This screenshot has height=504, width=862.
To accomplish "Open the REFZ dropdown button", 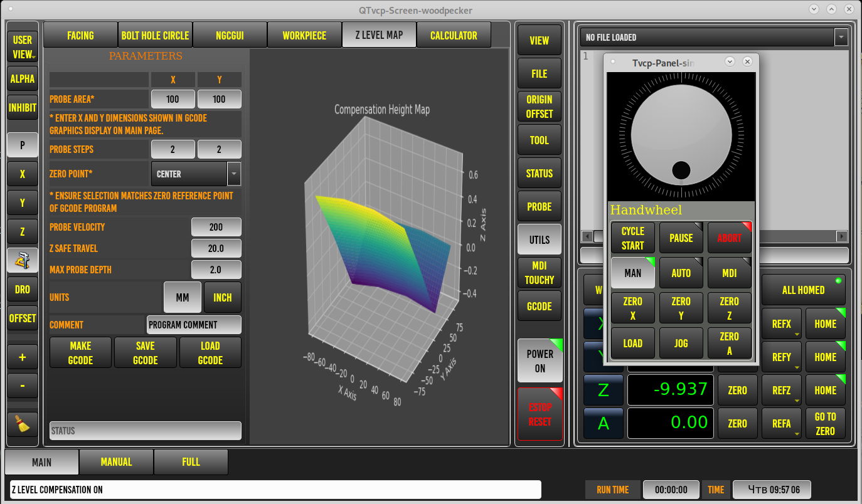I will coord(782,390).
